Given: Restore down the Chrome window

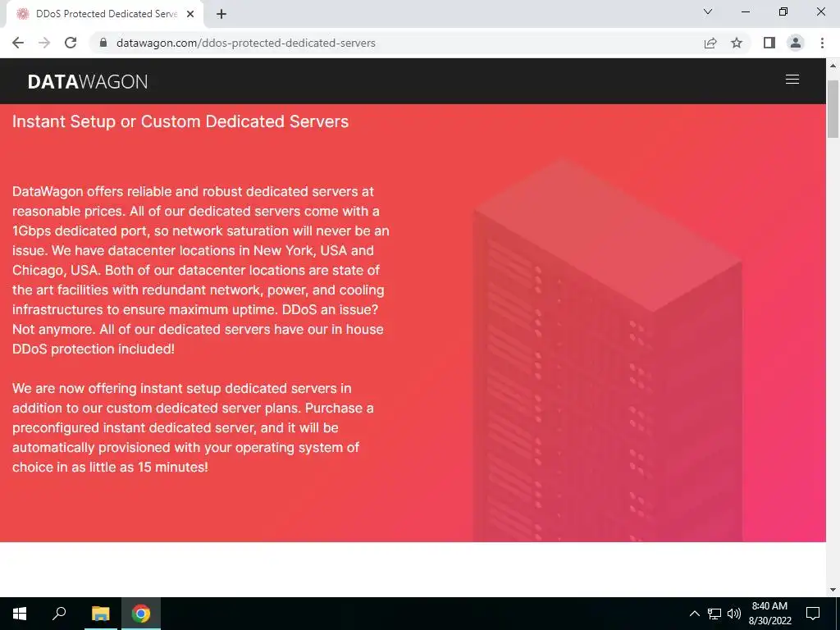Looking at the screenshot, I should tap(783, 11).
